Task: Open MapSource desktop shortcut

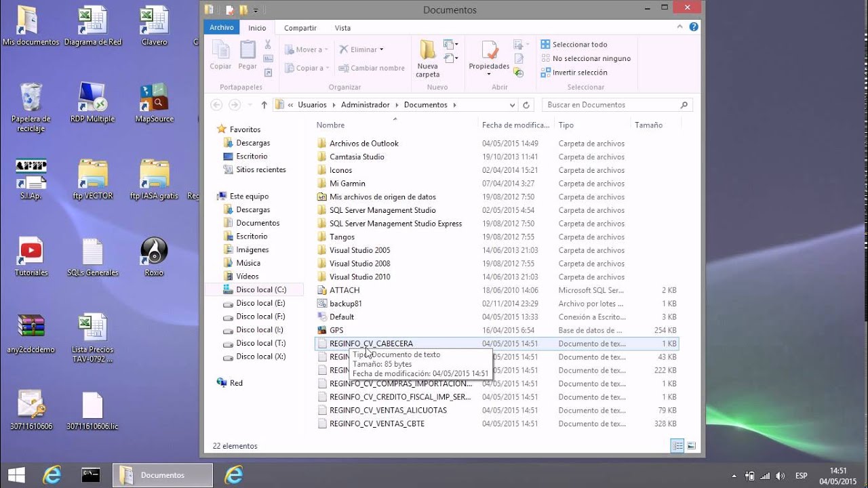Action: pyautogui.click(x=154, y=103)
